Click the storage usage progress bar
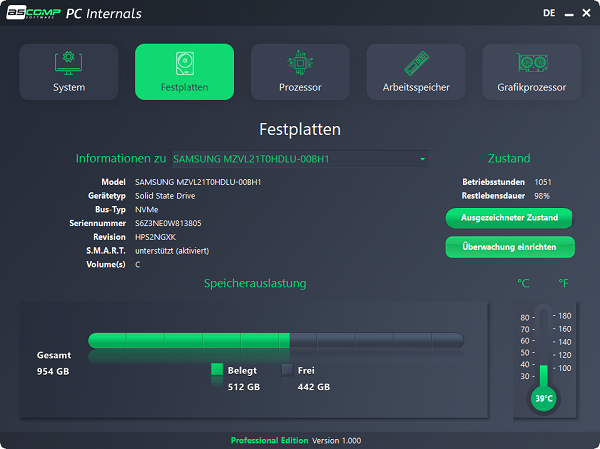The height and width of the screenshot is (449, 600). 276,340
